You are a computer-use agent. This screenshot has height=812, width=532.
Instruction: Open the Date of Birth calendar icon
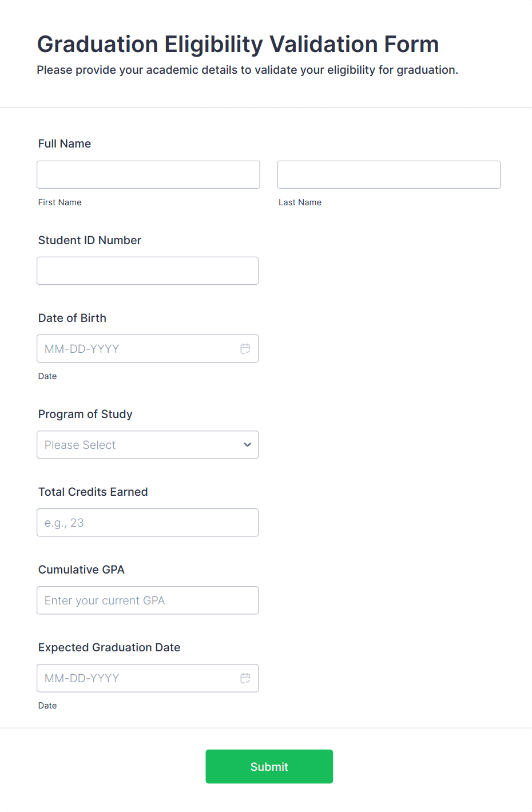click(245, 348)
